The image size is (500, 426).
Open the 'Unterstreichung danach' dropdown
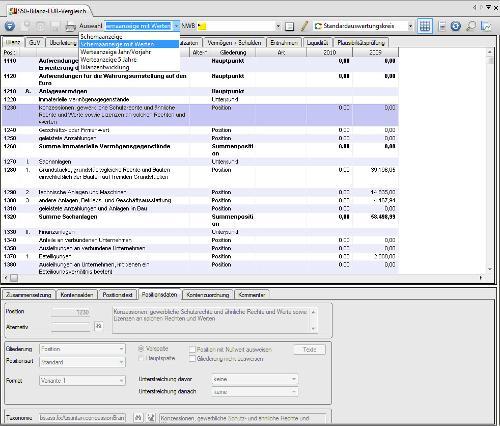(x=255, y=392)
